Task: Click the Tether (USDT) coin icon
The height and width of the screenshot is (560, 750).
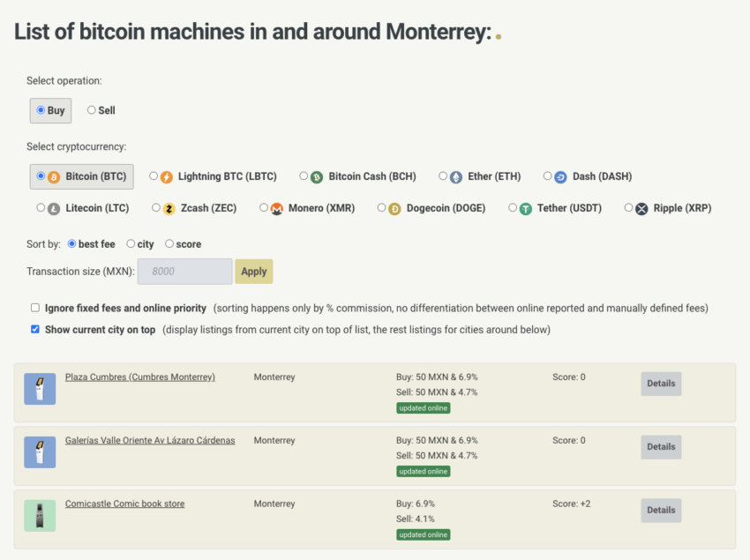Action: click(526, 209)
